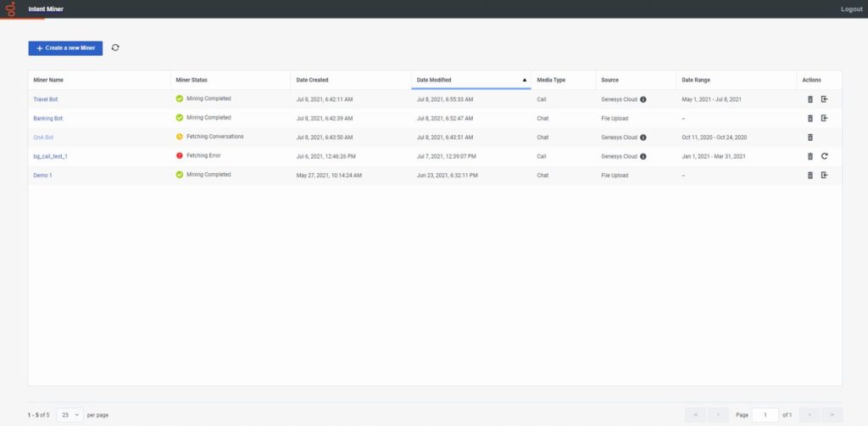Click info icon for Travel Bot source
868x426 pixels.
coord(643,100)
